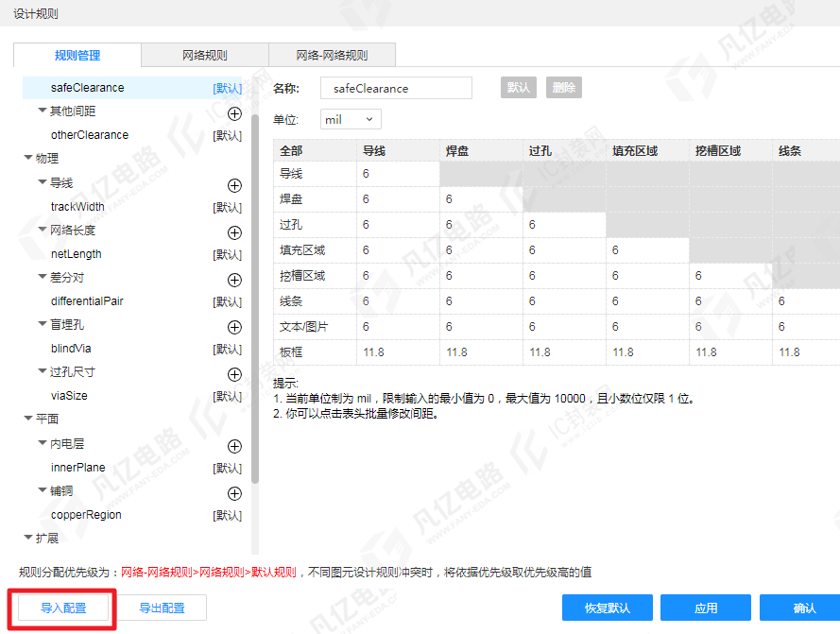Collapse the 过孔尺寸 tree node
Screen dimensions: 840x634
coord(43,371)
